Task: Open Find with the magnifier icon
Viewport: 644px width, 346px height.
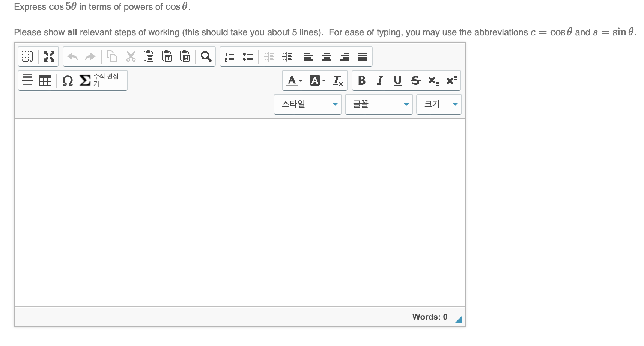Action: 206,56
